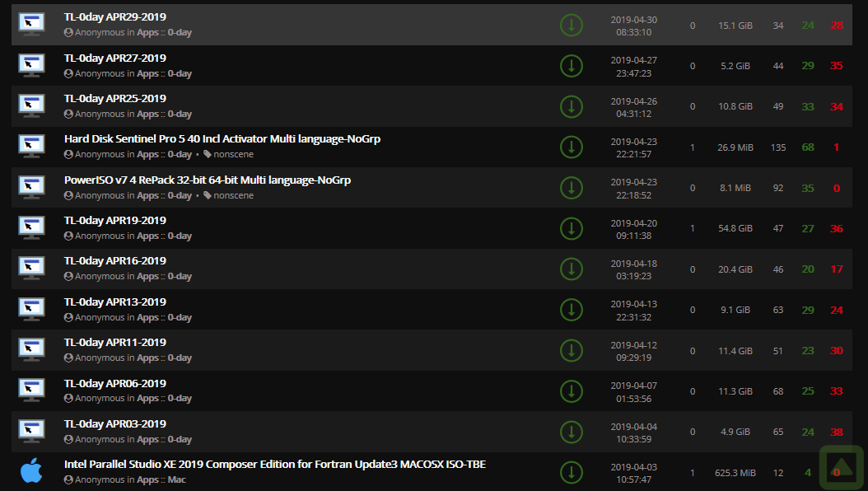Click the date 2019-04-30 08:33:10
Image resolution: width=868 pixels, height=491 pixels.
[634, 26]
